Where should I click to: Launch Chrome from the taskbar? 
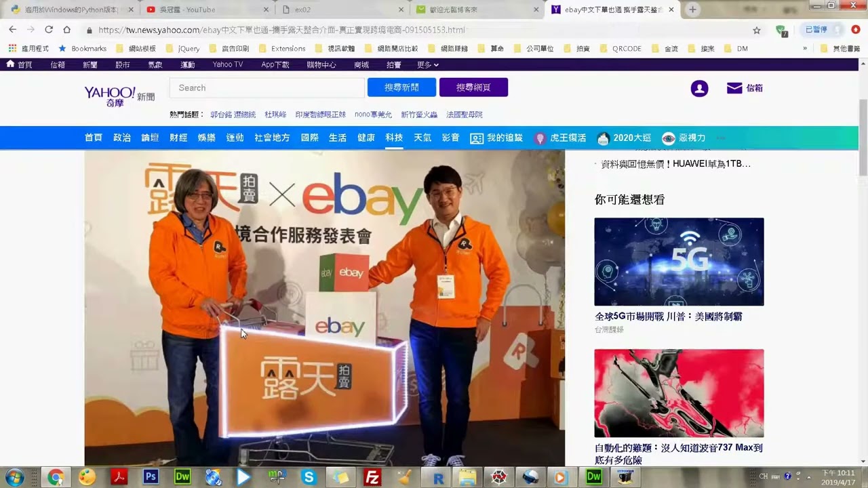56,477
